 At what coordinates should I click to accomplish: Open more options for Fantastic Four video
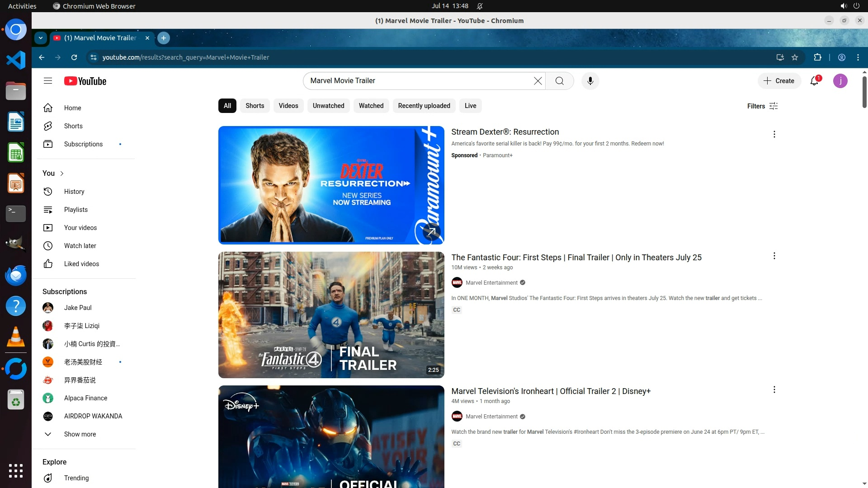point(774,256)
